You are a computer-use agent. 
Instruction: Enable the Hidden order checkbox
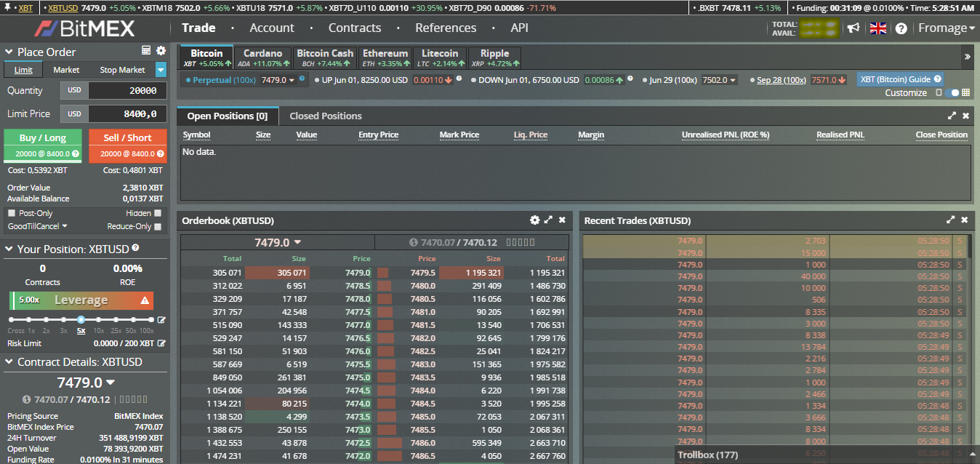(x=158, y=213)
